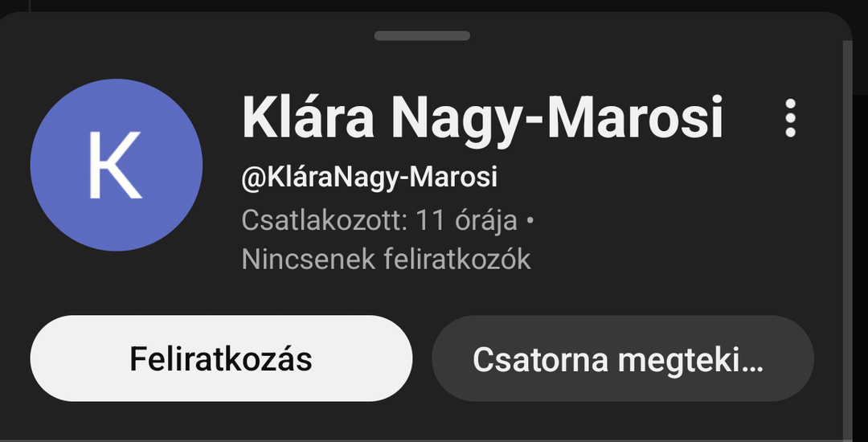This screenshot has height=442, width=868.
Task: Click the vertical scrollbar on right edge
Action: pyautogui.click(x=848, y=238)
